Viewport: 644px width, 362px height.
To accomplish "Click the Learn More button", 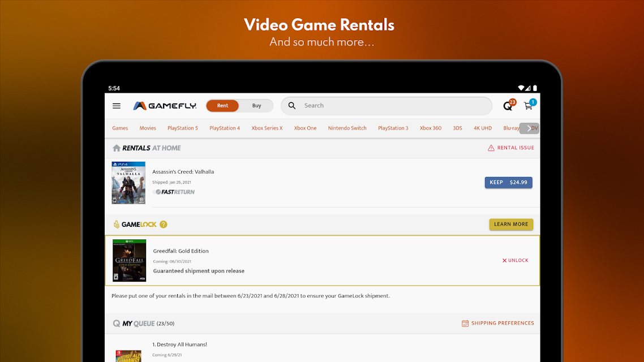I will [510, 225].
